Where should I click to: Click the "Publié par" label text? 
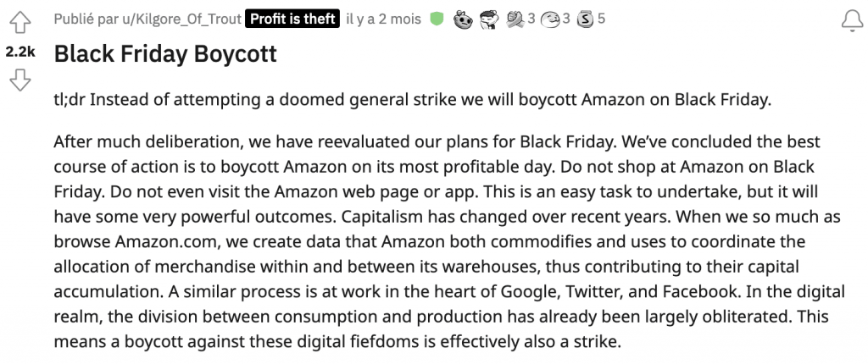click(86, 19)
